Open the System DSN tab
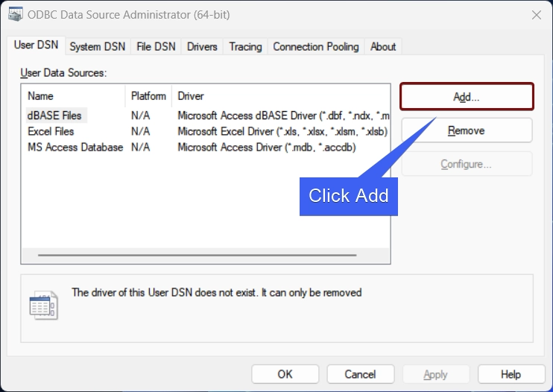Image resolution: width=553 pixels, height=392 pixels. 98,46
